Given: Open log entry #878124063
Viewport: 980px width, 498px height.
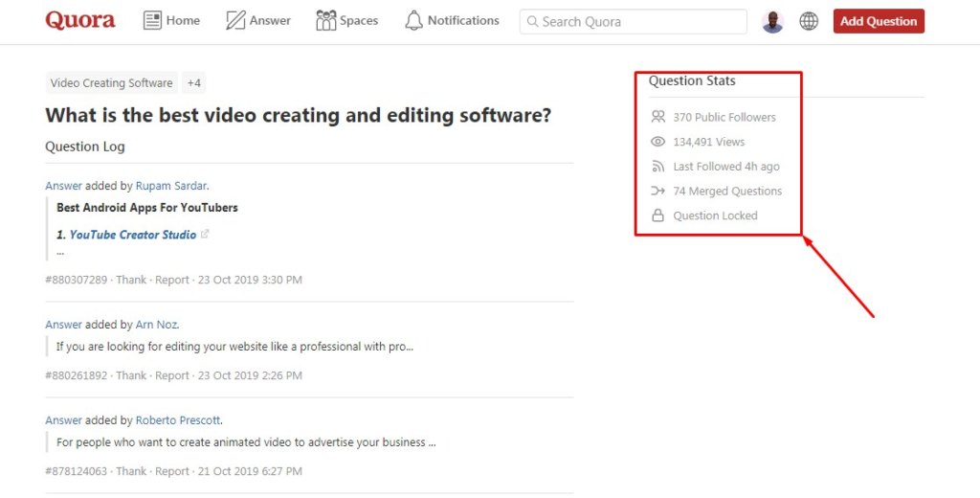Looking at the screenshot, I should [77, 471].
